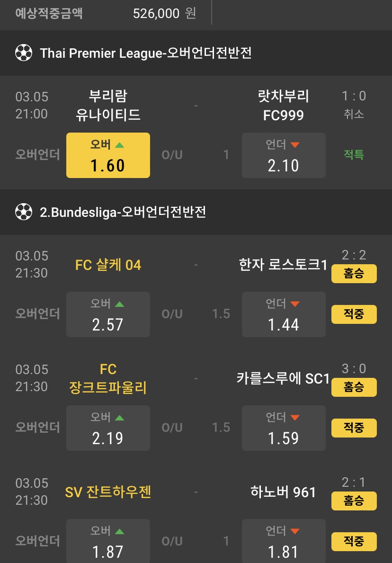The width and height of the screenshot is (392, 563).
Task: Click 홈승 badge on FC 장크트파울리 match
Action: [354, 387]
